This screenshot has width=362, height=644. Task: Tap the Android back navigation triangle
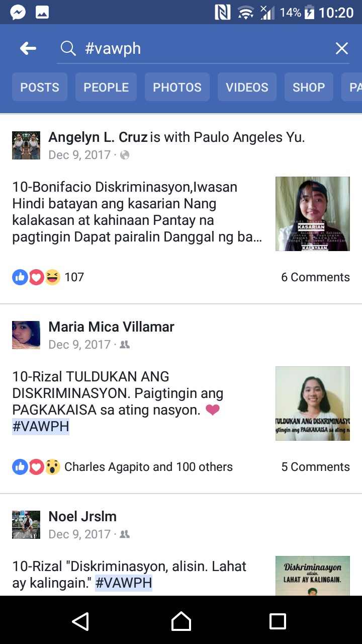coord(80,621)
